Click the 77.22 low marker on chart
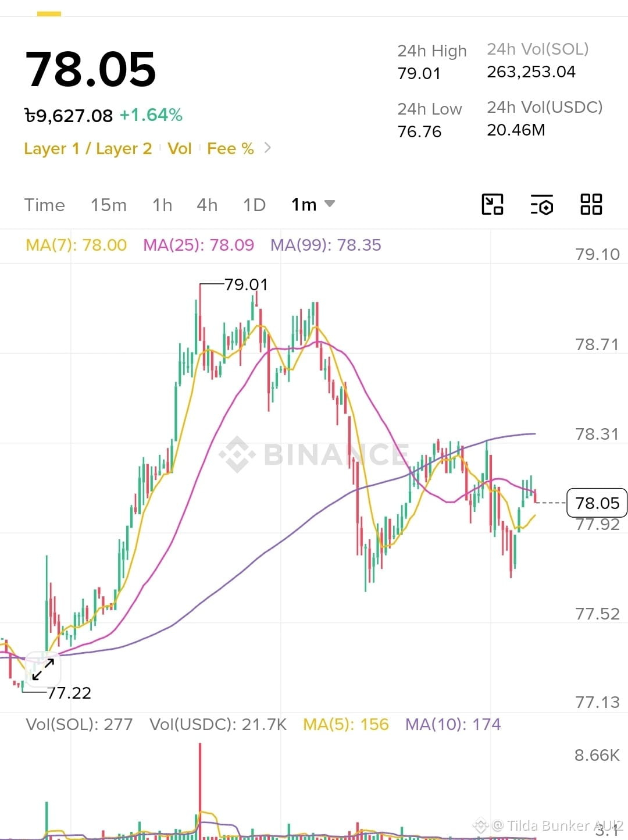 (x=69, y=693)
